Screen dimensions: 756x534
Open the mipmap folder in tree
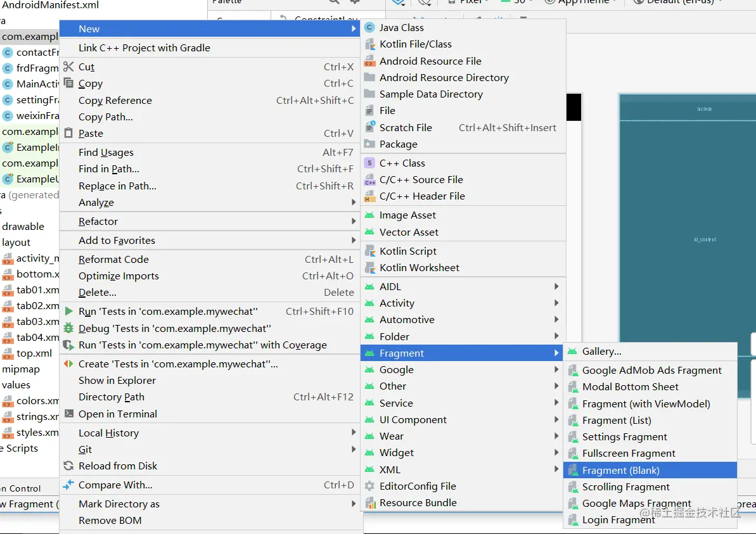tap(21, 369)
